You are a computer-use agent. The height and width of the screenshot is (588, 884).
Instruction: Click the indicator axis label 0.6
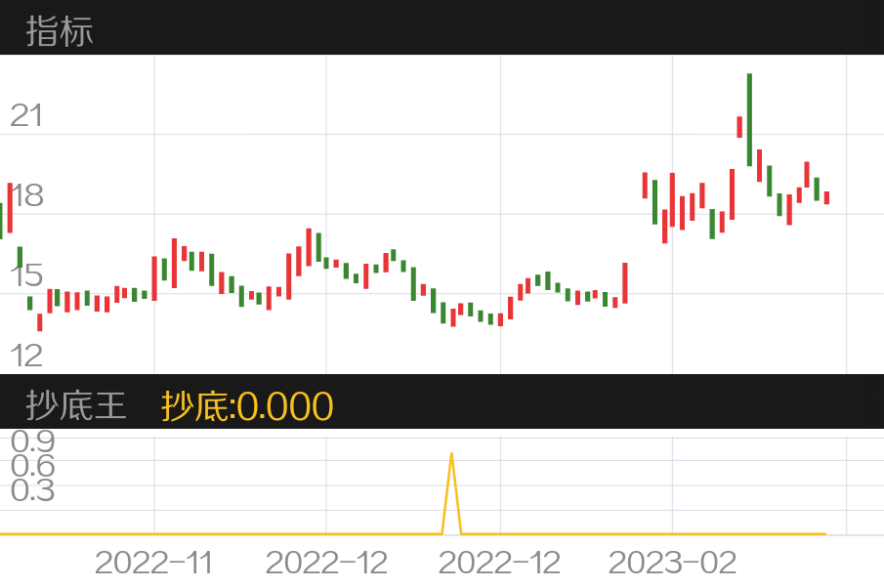[x=32, y=466]
